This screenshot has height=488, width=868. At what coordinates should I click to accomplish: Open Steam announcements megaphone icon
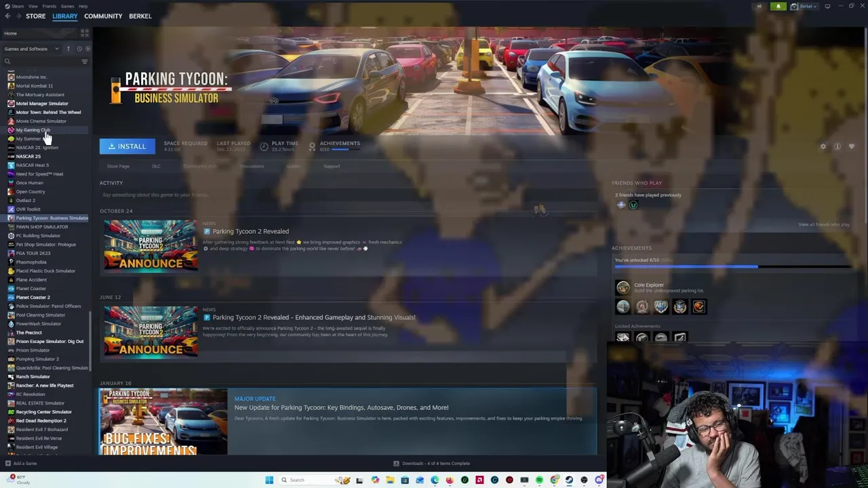[x=759, y=6]
